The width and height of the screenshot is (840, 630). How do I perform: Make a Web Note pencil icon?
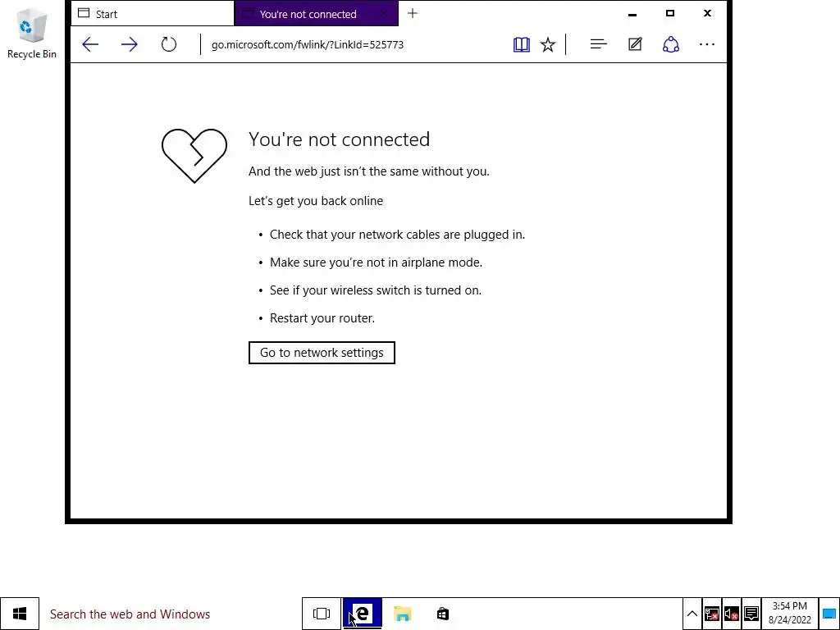click(635, 44)
